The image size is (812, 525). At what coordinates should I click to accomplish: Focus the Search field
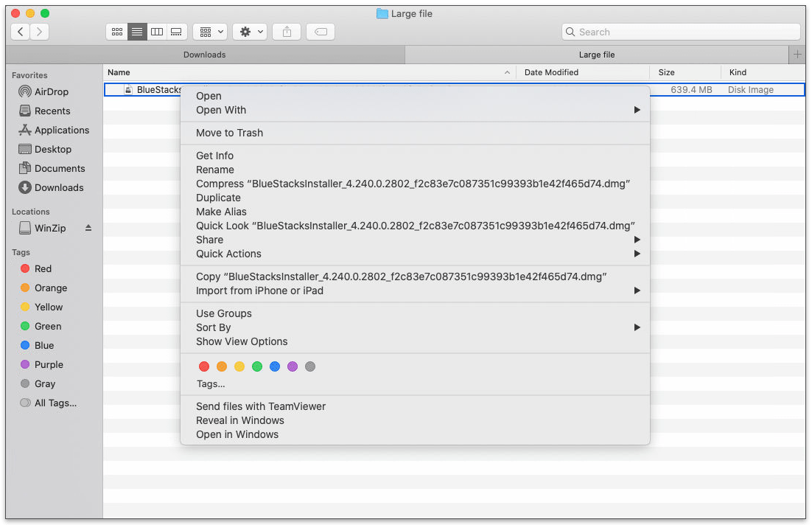[680, 32]
